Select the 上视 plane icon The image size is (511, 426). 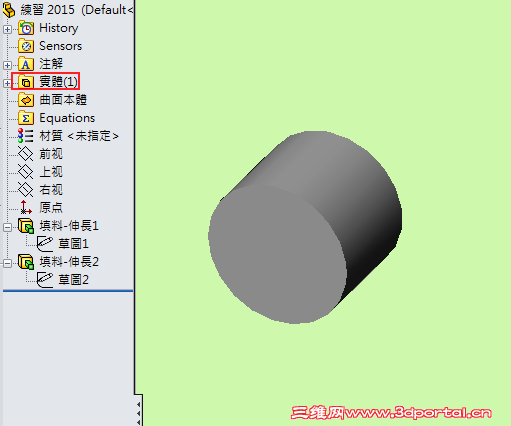pyautogui.click(x=26, y=172)
